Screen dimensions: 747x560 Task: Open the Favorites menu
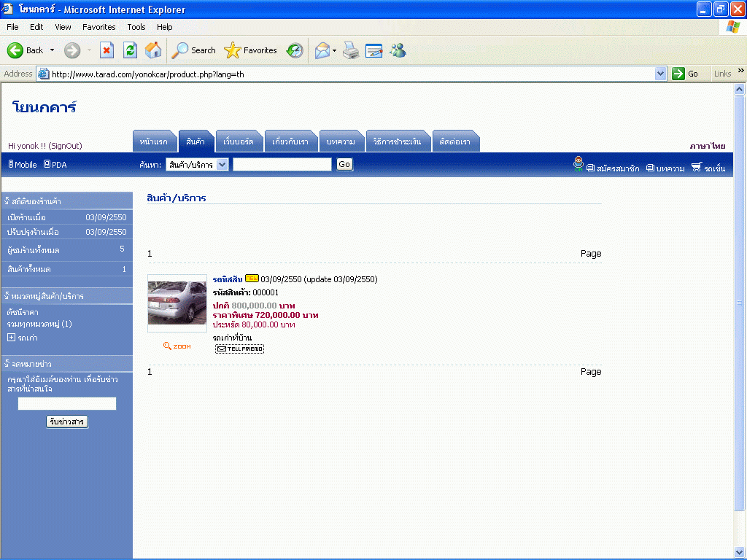tap(98, 27)
